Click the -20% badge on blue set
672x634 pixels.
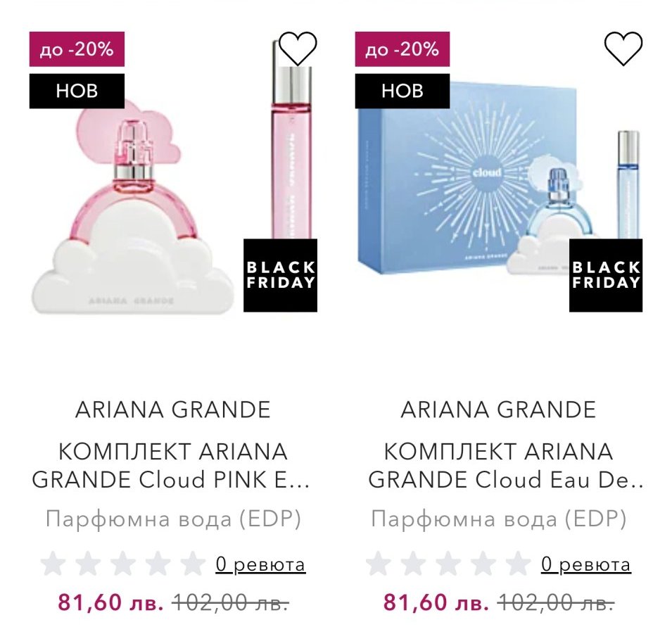402,49
